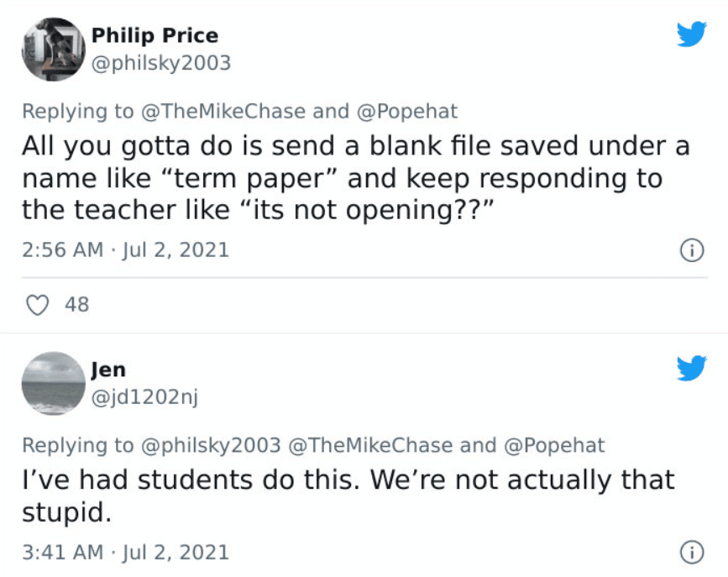The width and height of the screenshot is (728, 577).
Task: Visit the @jd1202nj handle
Action: pos(144,397)
